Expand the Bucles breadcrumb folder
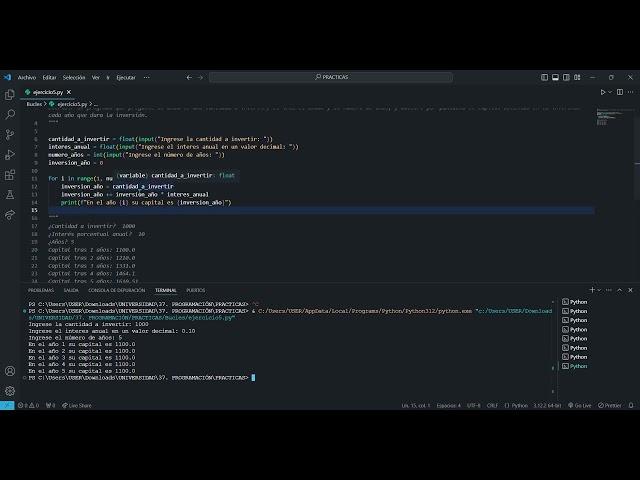Image resolution: width=640 pixels, height=480 pixels. (x=34, y=104)
